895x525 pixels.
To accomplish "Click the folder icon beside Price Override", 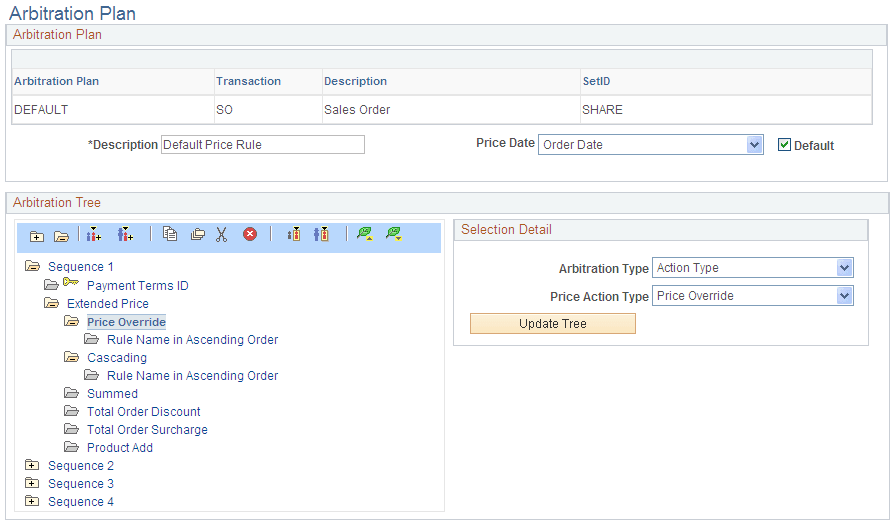I will pos(71,321).
